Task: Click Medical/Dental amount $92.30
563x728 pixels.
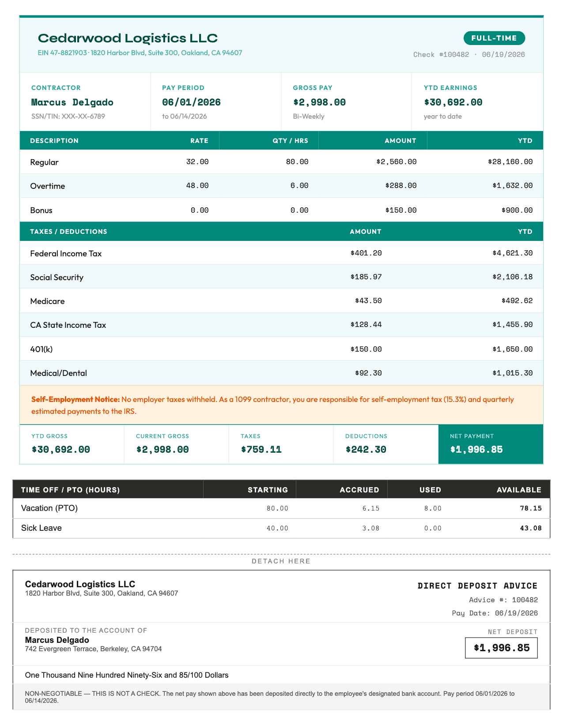Action: point(368,373)
